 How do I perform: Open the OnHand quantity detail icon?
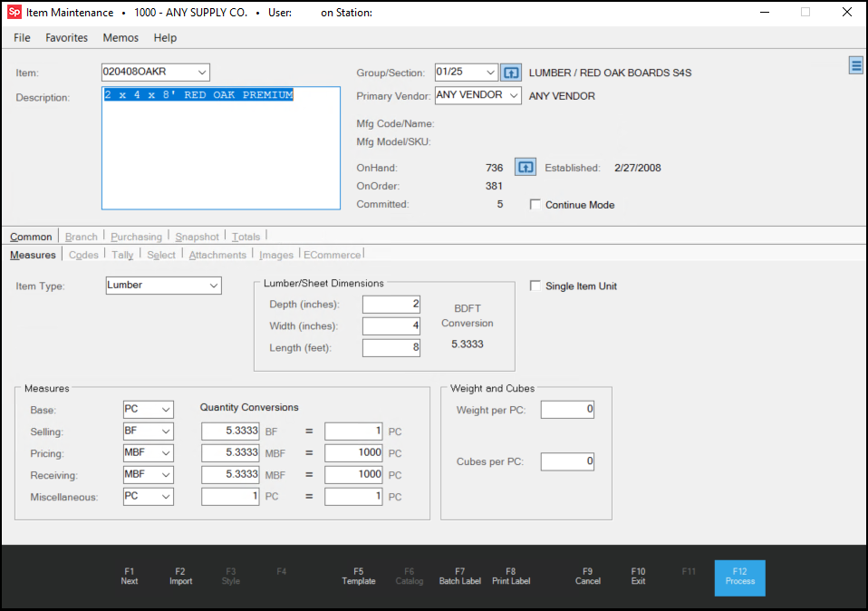[526, 167]
